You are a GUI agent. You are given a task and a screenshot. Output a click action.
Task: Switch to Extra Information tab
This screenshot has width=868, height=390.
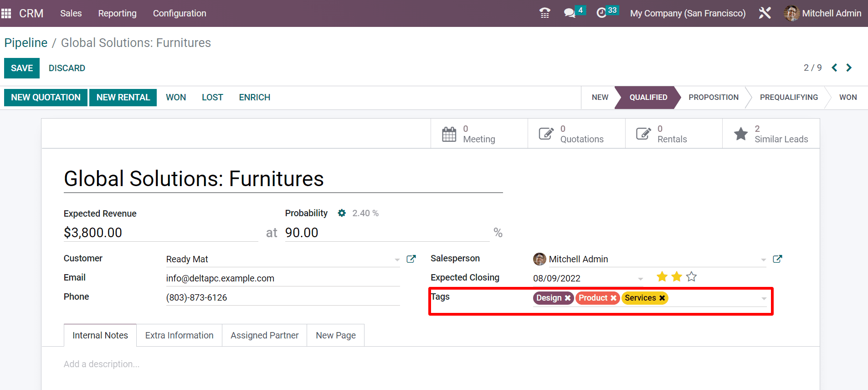coord(179,335)
